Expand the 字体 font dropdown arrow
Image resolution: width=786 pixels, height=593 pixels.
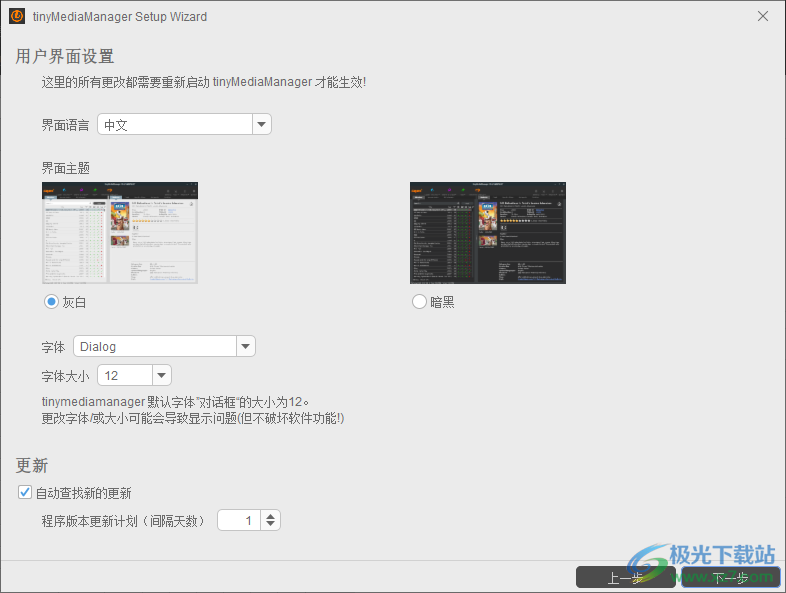click(245, 346)
